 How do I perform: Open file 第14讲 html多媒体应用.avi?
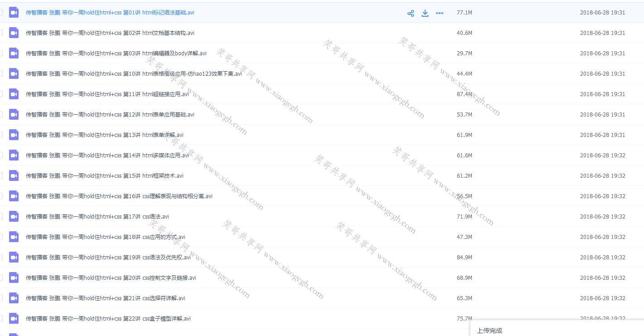tap(107, 156)
